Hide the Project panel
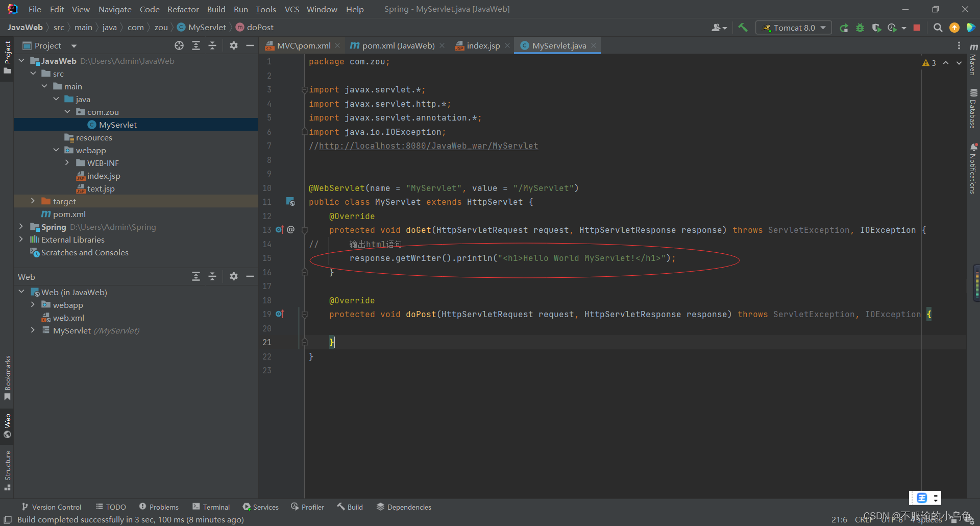 pos(250,45)
